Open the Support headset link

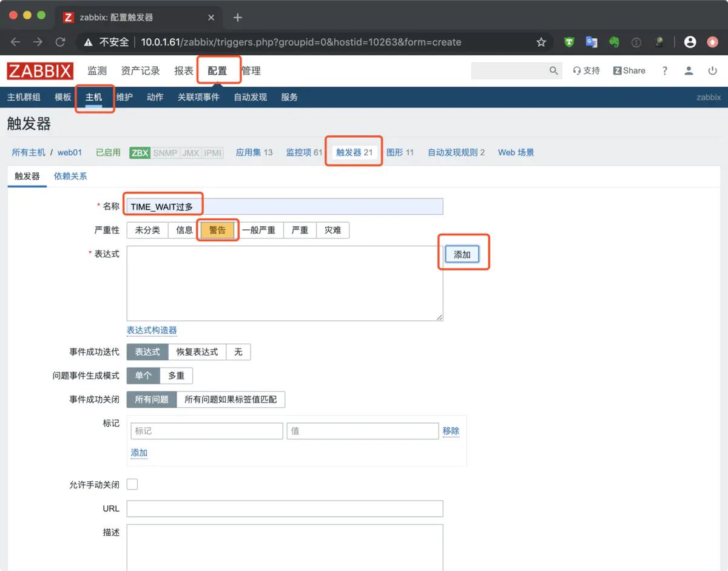point(586,70)
